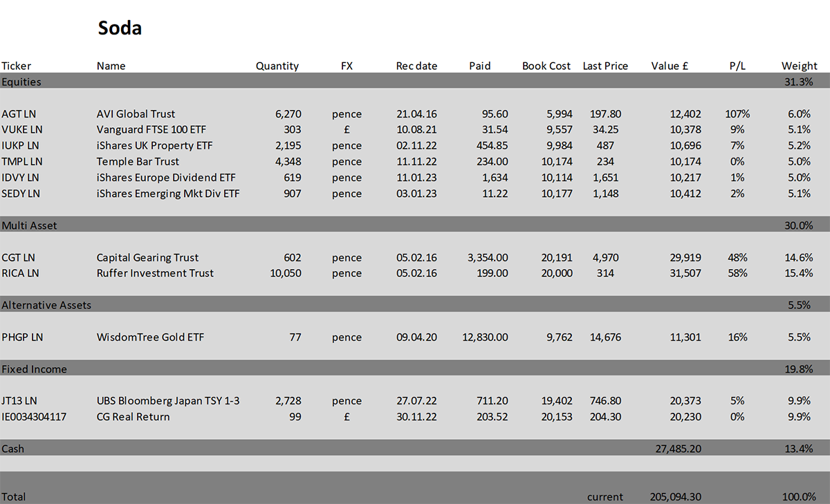Select the 11,301 value cell
The image size is (830, 504).
pos(685,337)
